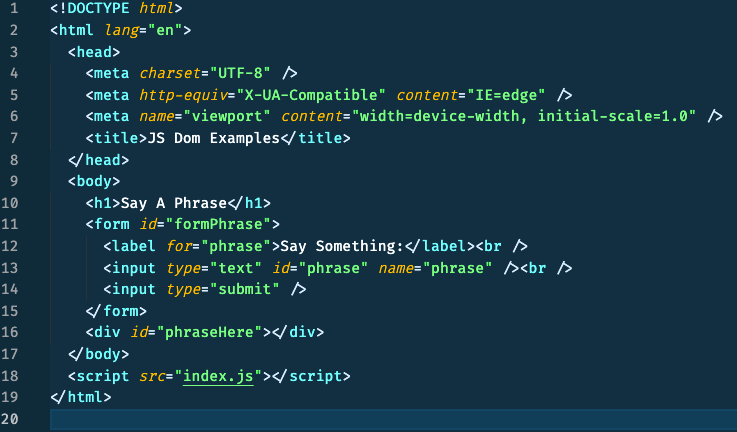Image resolution: width=737 pixels, height=432 pixels.
Task: Select line number 19 in the gutter
Action: (9, 397)
